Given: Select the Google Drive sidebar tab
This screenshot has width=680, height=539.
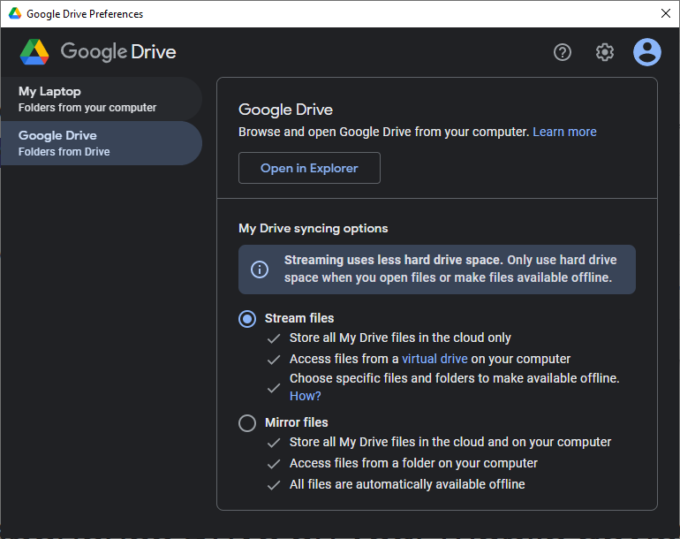Looking at the screenshot, I should coord(100,143).
